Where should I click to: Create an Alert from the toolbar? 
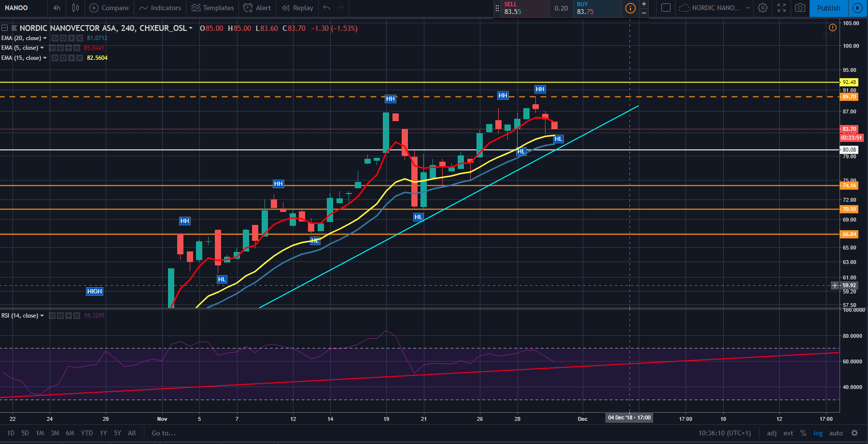point(257,8)
